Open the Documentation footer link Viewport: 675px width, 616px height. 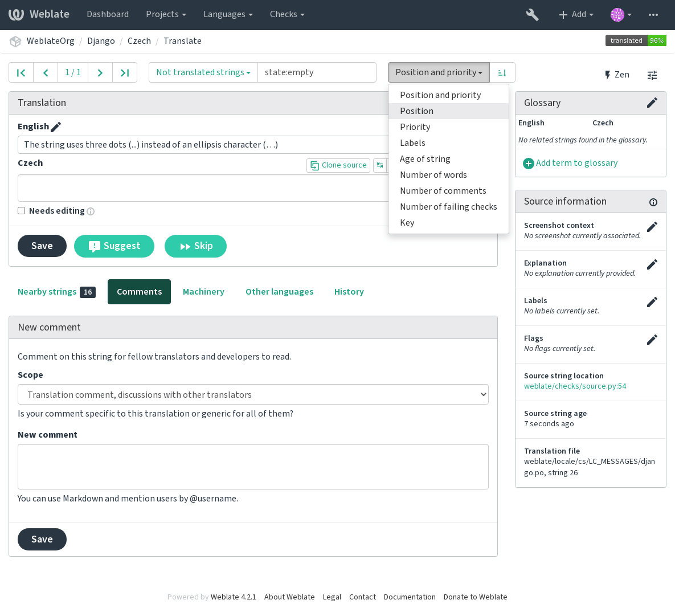[x=410, y=597]
